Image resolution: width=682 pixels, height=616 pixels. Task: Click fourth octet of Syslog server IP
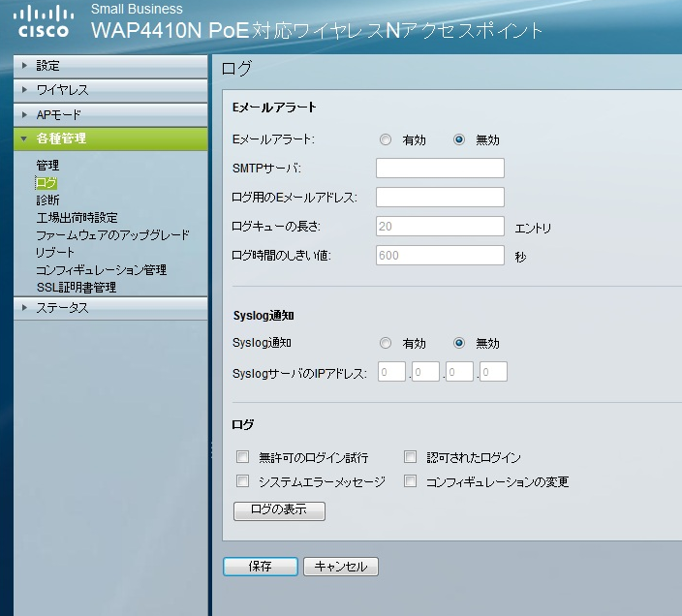[494, 372]
